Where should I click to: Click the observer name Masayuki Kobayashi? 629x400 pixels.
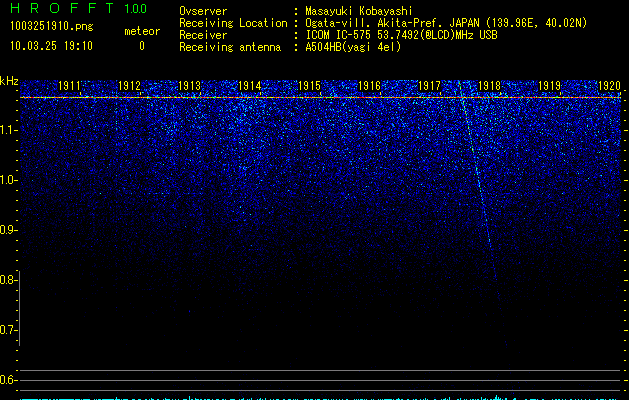click(359, 11)
